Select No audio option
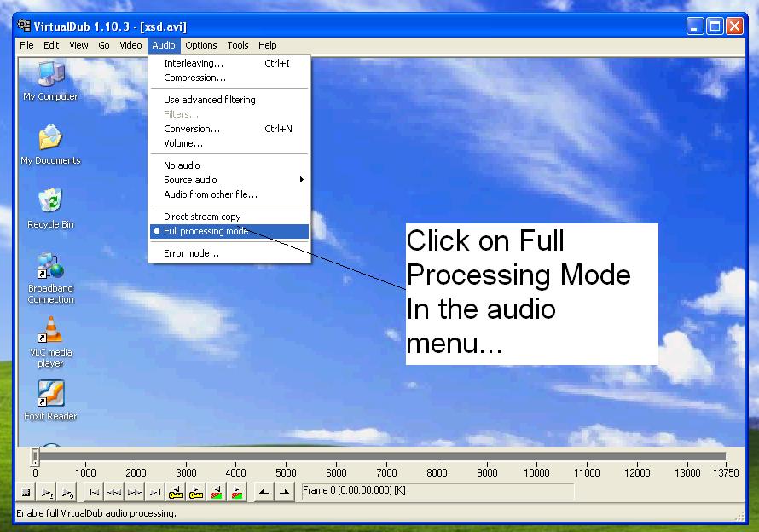Screen dimensions: 759x532 click(x=229, y=165)
